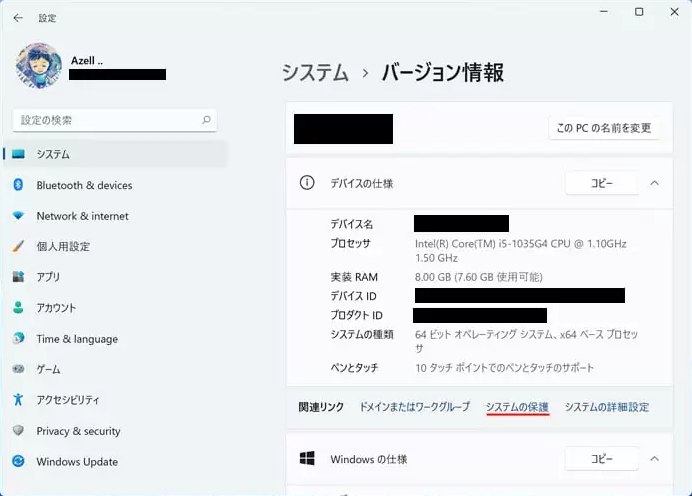This screenshot has width=692, height=496.
Task: Click the Windows Update sync icon
Action: [x=18, y=461]
